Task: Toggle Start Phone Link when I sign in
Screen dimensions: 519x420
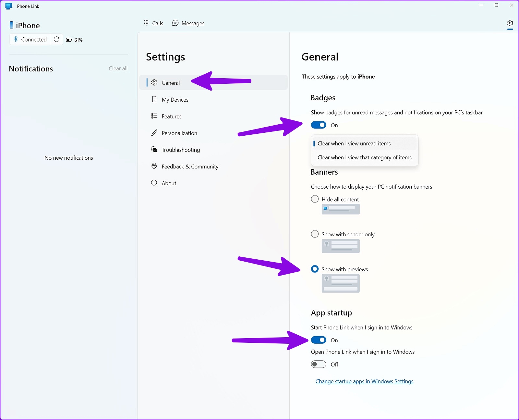Action: [319, 340]
